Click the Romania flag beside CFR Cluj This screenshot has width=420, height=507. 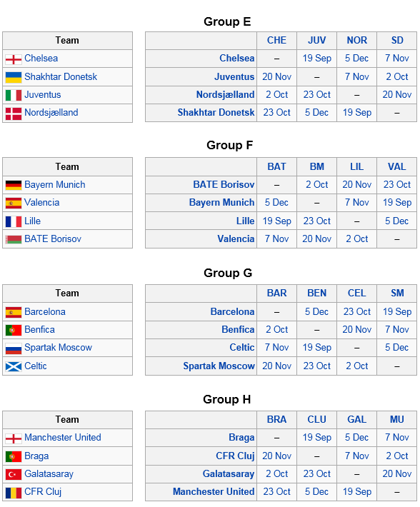click(14, 493)
